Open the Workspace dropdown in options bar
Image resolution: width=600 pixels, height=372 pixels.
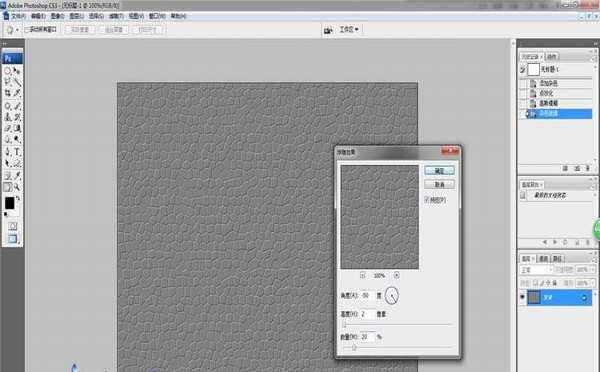click(x=349, y=29)
